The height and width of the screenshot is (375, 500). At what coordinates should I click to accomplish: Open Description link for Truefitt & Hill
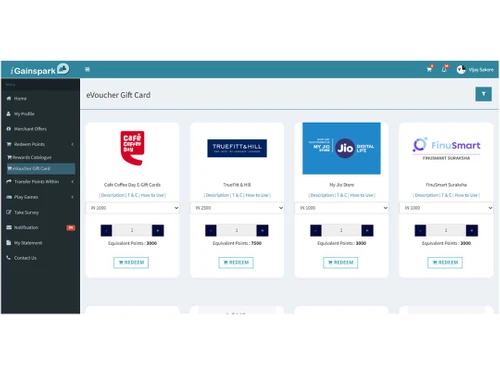(218, 195)
